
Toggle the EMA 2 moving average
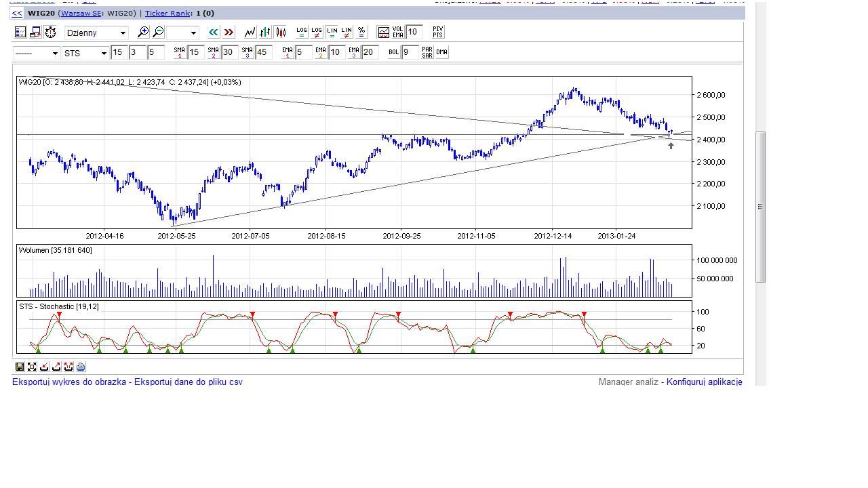(x=321, y=52)
